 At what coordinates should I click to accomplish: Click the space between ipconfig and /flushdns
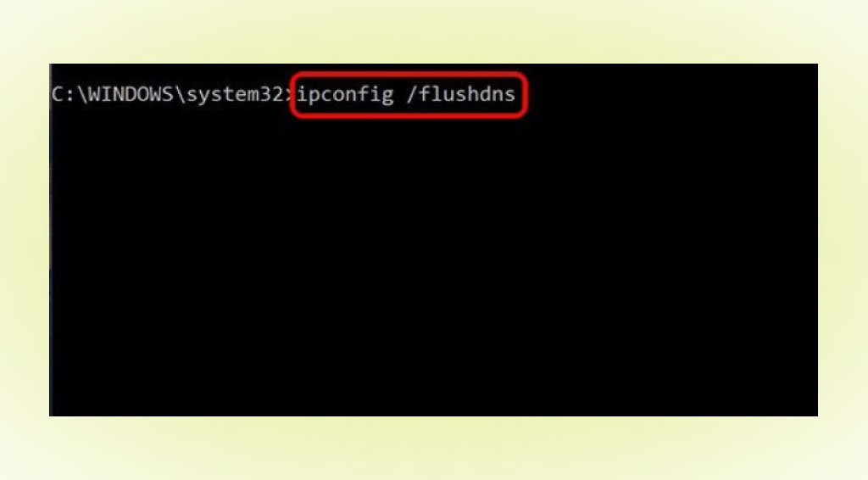[x=400, y=95]
